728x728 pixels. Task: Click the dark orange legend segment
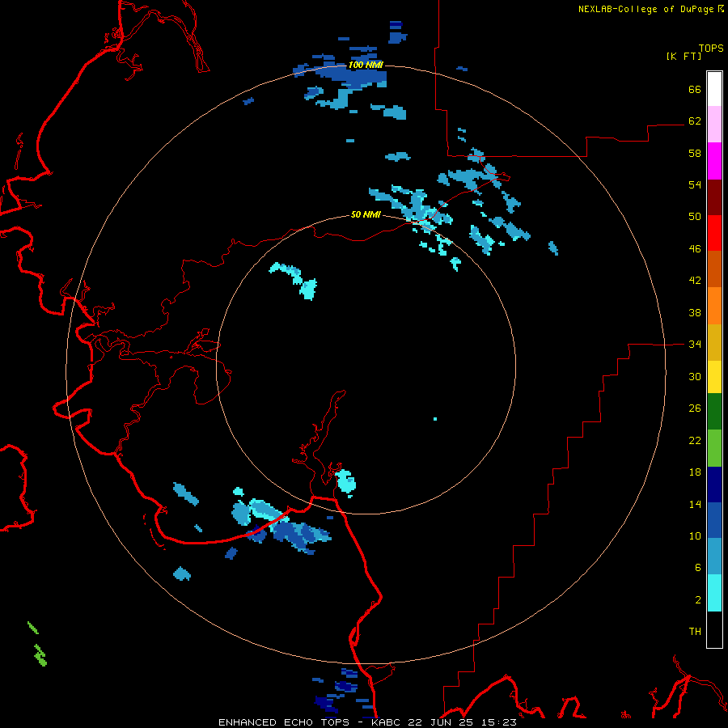714,269
